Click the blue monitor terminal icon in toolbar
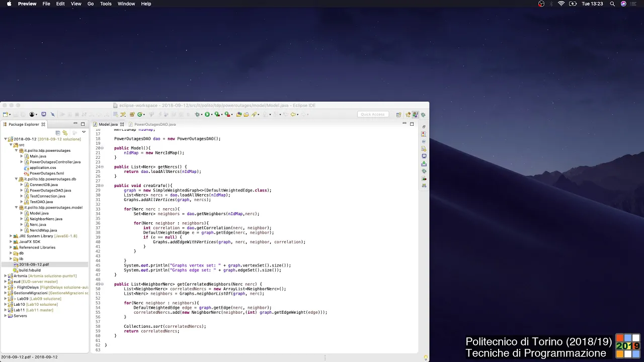 tap(44, 115)
